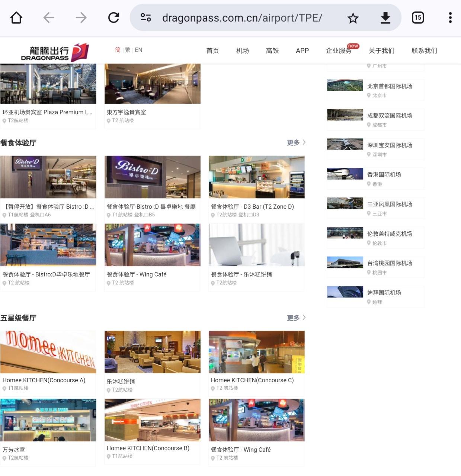461x476 pixels.
Task: Open site info icon in address bar
Action: click(145, 18)
